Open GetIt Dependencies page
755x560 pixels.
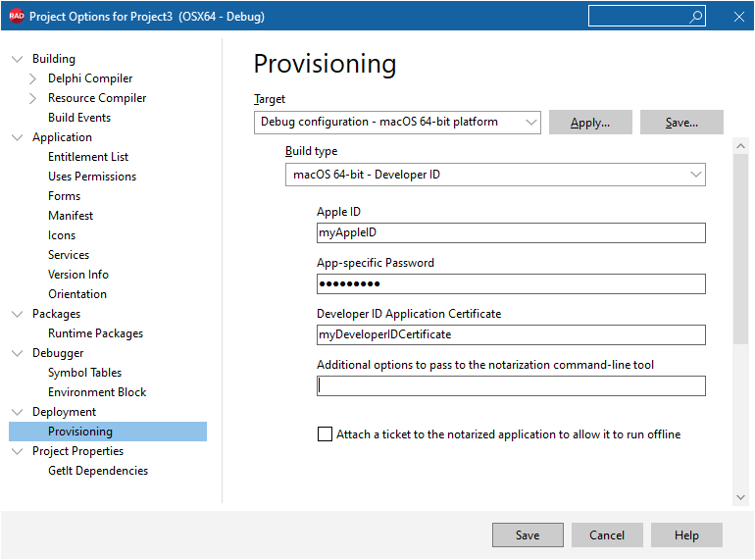[98, 471]
